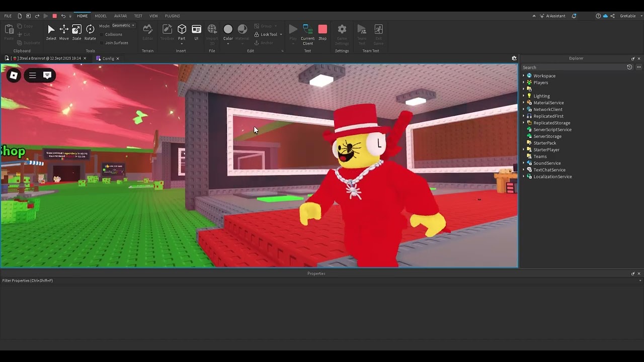The image size is (644, 362).
Task: Click the Team Test icon
Action: pos(362,29)
